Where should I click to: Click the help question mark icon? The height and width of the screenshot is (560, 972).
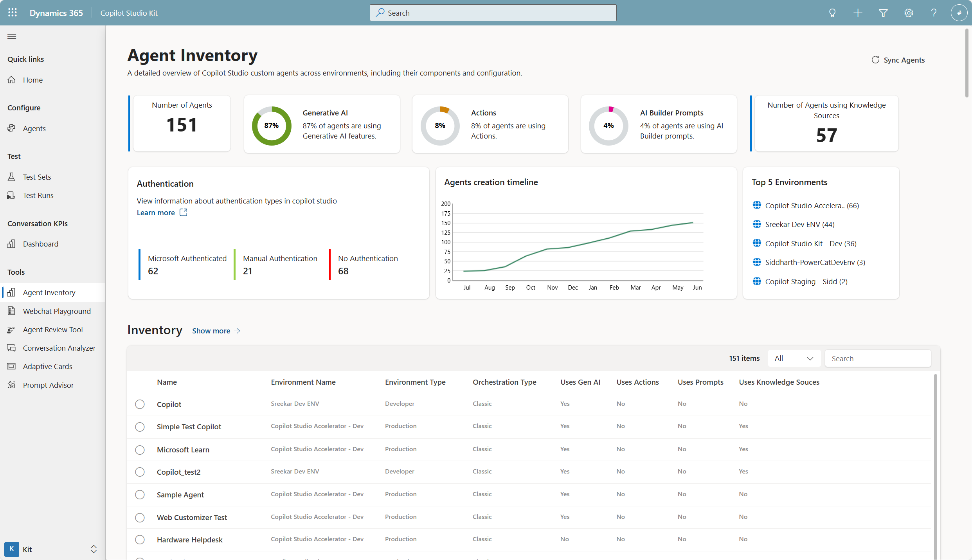pyautogui.click(x=934, y=13)
